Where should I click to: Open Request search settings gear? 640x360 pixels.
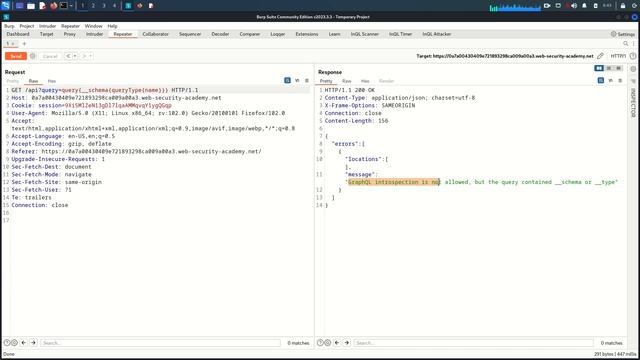point(14,343)
